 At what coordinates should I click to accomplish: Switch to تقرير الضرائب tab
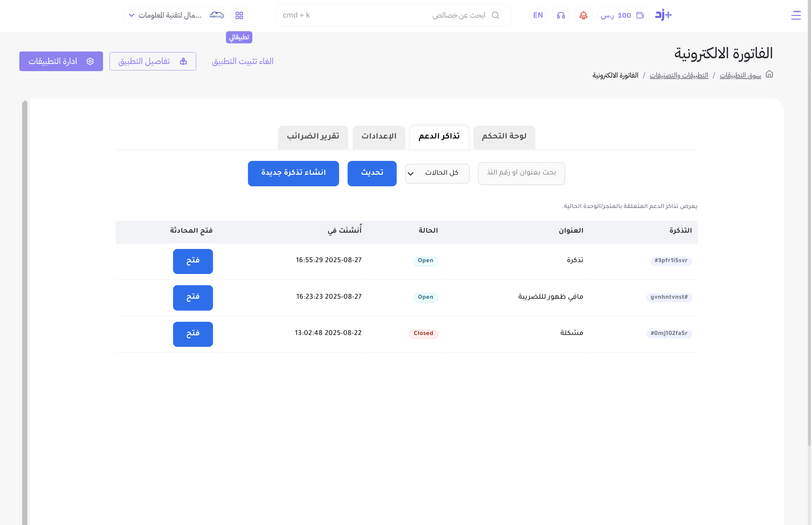click(x=313, y=137)
